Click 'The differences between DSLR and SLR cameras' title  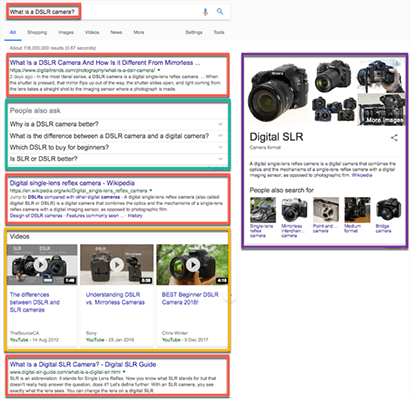(x=35, y=302)
